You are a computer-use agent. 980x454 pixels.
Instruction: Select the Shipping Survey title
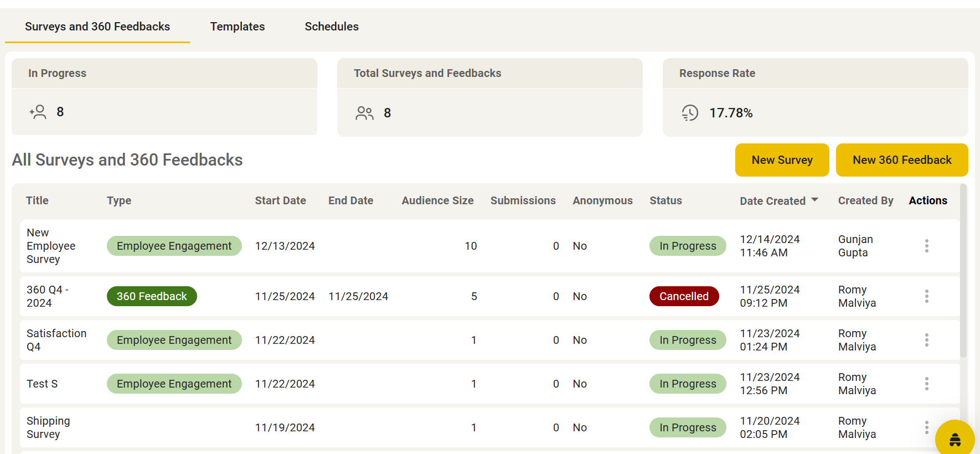[x=48, y=427]
